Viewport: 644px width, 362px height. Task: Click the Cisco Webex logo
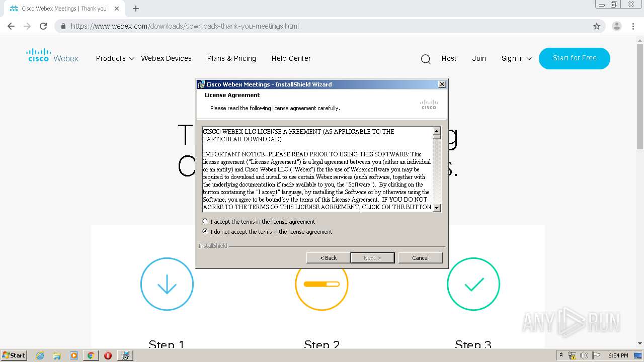point(52,55)
